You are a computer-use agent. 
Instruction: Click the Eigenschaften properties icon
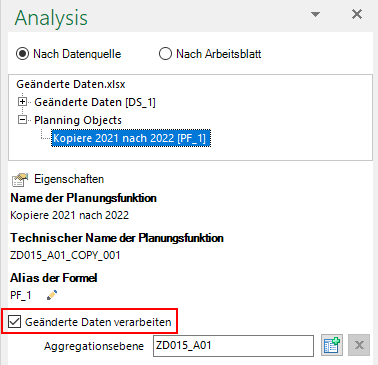20,180
